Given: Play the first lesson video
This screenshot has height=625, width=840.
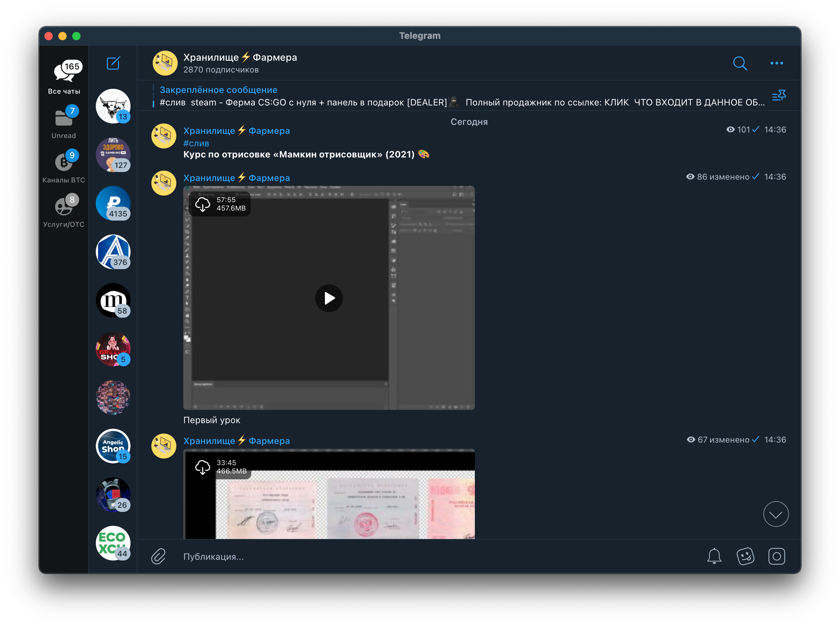Looking at the screenshot, I should click(x=329, y=298).
